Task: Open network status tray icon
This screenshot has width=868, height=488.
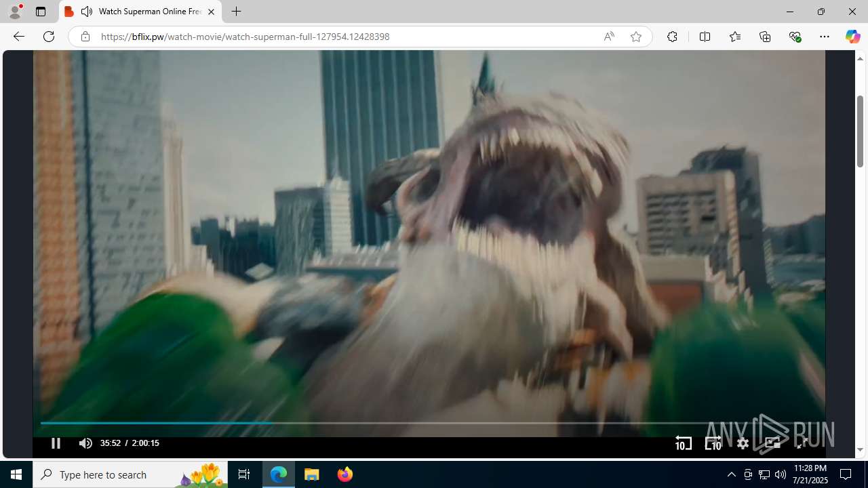Action: pyautogui.click(x=764, y=474)
